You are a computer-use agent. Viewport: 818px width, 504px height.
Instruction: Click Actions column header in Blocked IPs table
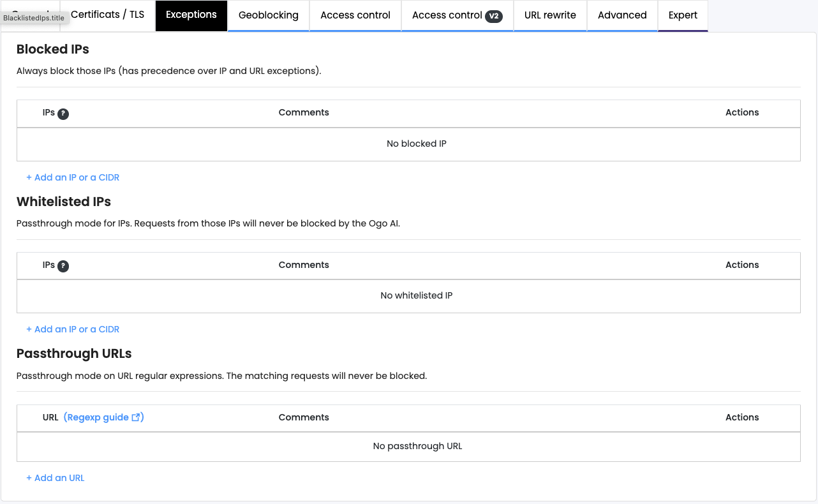pyautogui.click(x=742, y=112)
